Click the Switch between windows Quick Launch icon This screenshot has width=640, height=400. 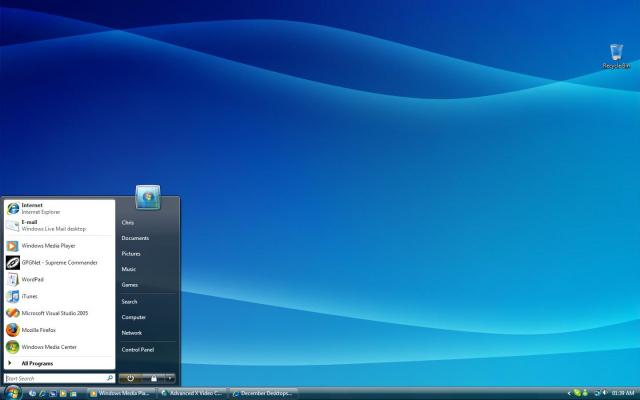pyautogui.click(x=53, y=393)
